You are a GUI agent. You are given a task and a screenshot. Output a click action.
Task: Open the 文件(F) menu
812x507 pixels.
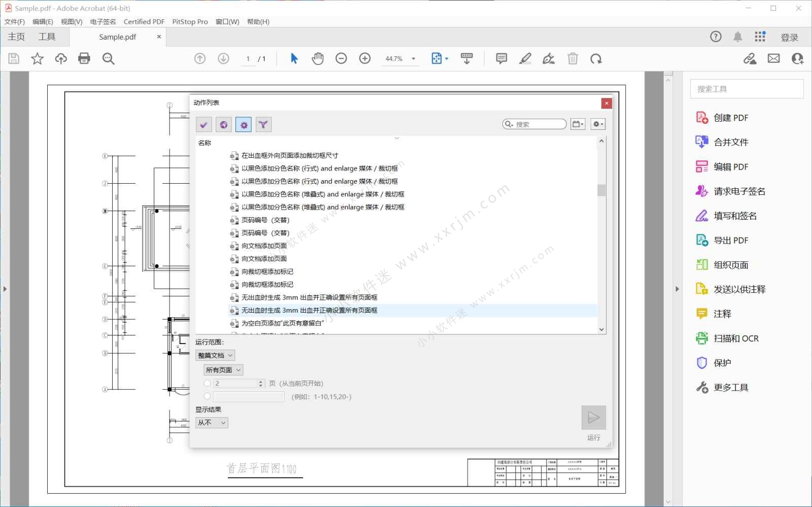pos(15,22)
